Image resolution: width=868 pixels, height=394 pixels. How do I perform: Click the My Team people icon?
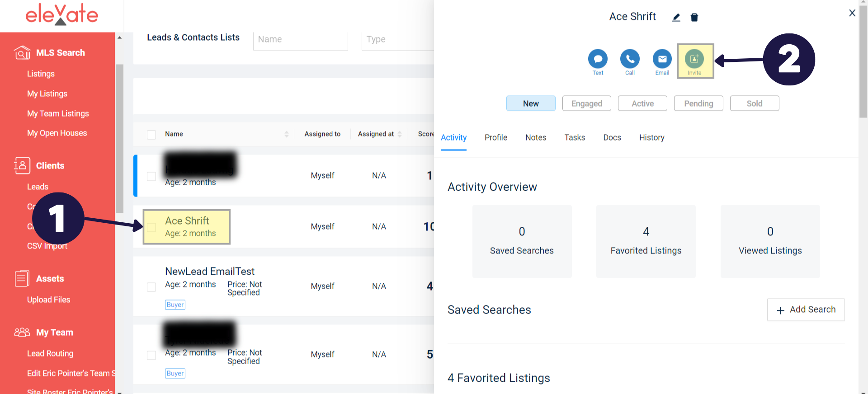point(22,333)
